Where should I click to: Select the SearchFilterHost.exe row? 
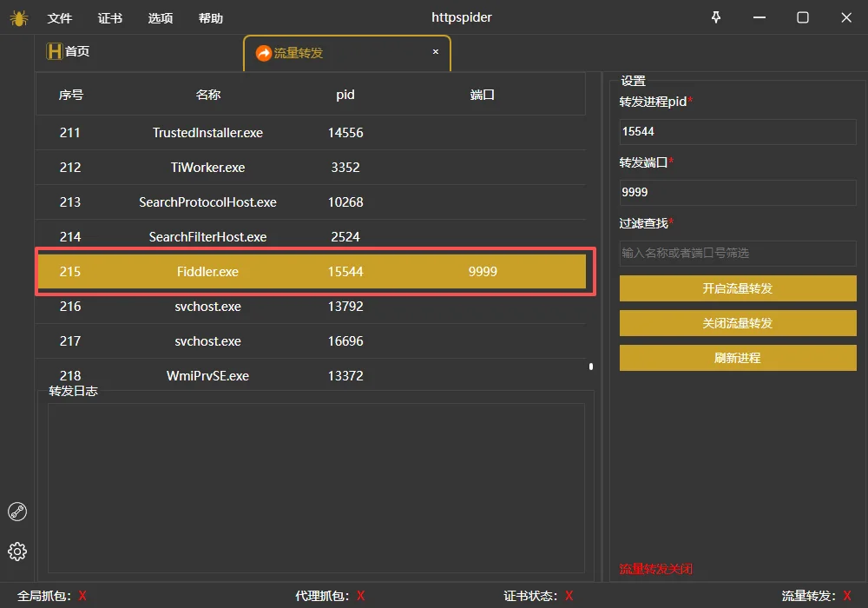click(311, 237)
